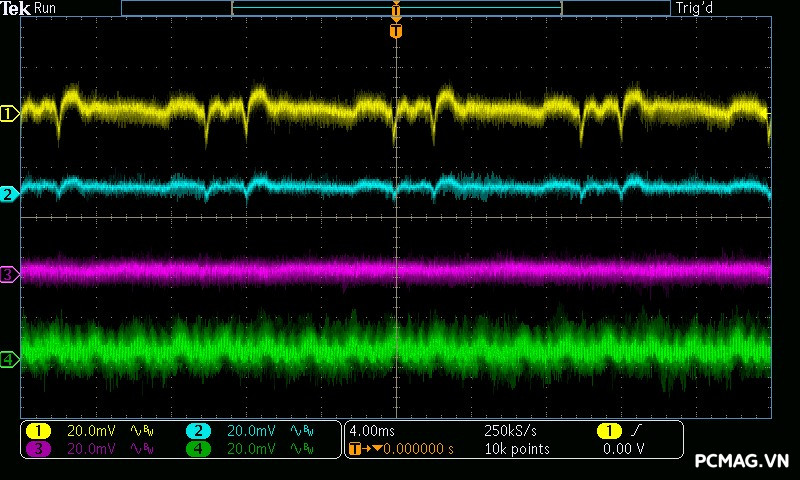800x480 pixels.
Task: Select the cyan channel 2 badge in readout
Action: 198,430
